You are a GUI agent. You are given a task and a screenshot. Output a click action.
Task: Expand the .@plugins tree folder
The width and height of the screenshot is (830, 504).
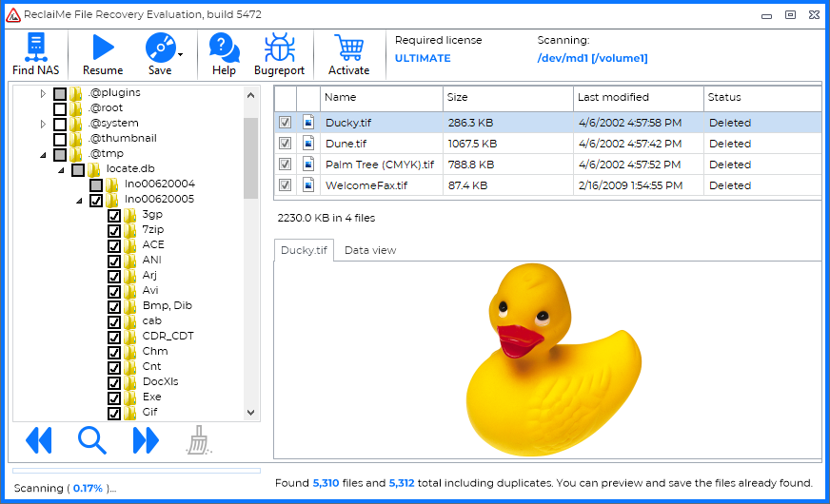tap(43, 93)
